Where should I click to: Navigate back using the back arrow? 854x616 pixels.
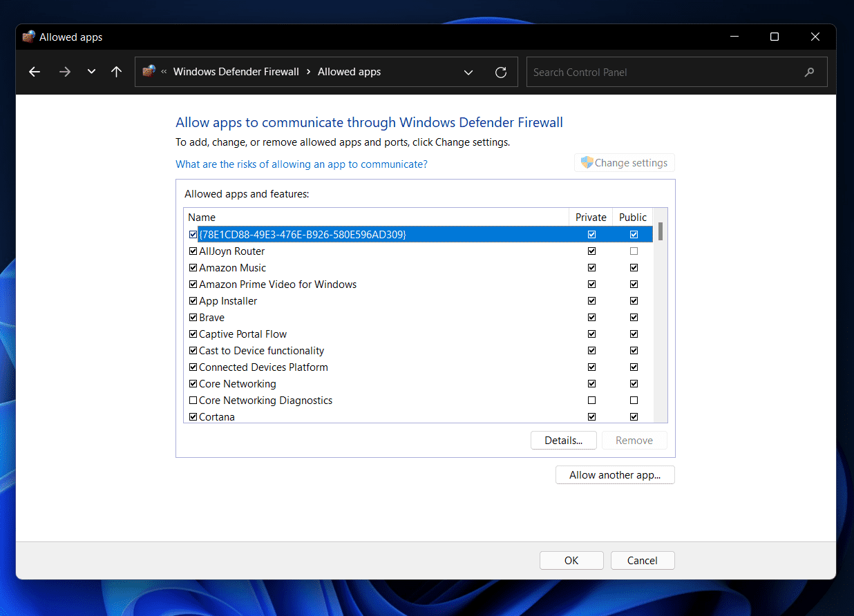(x=35, y=72)
